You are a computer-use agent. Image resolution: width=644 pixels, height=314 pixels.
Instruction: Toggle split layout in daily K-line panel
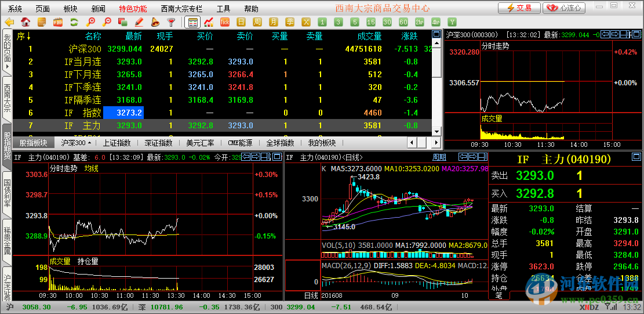482,156
